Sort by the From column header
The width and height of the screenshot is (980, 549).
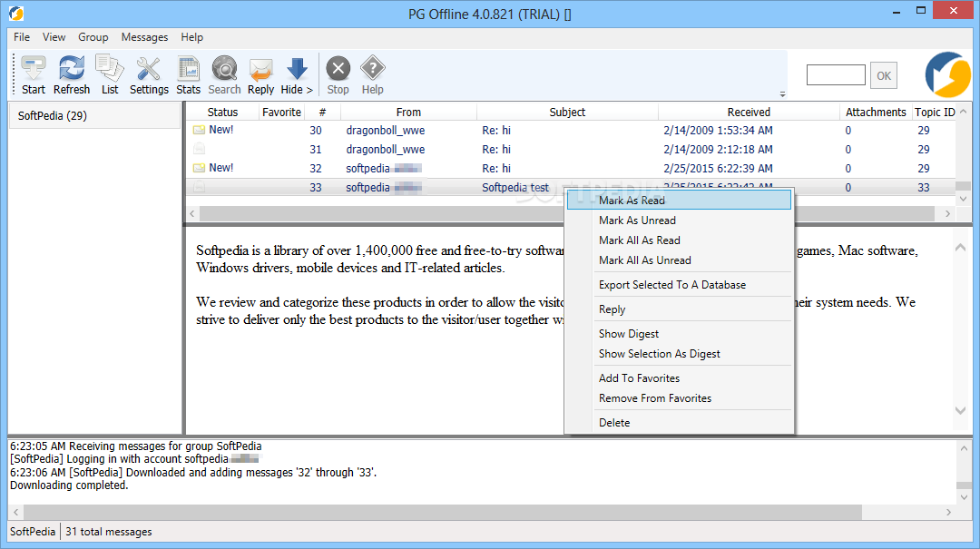(x=408, y=112)
